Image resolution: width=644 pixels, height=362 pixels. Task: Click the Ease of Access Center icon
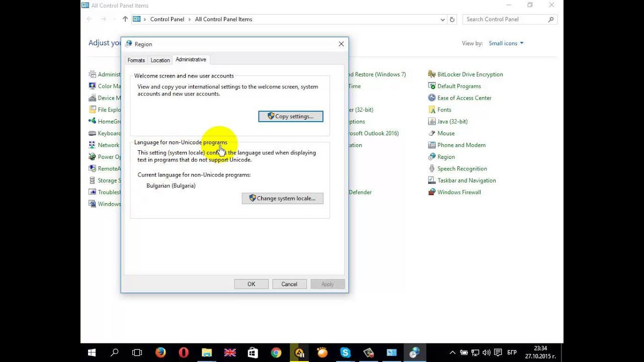(432, 98)
